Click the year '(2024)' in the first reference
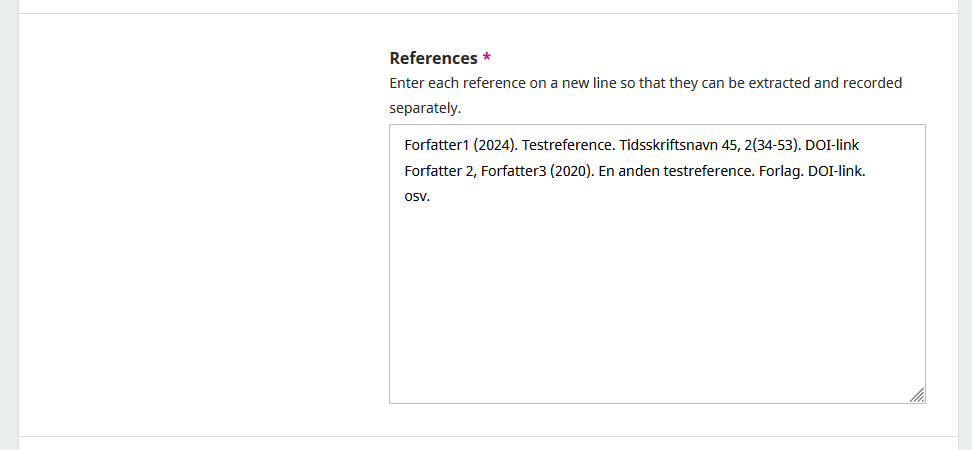The image size is (972, 450). coord(494,145)
